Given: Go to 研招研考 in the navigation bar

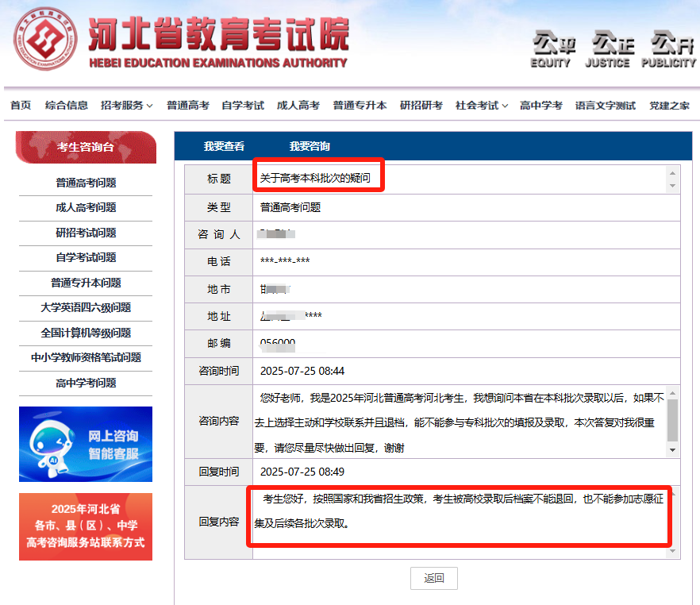Looking at the screenshot, I should coord(421,106).
